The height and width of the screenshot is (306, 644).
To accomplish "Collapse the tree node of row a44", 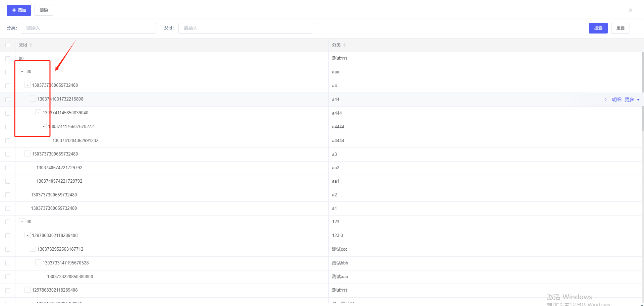I will click(x=33, y=99).
